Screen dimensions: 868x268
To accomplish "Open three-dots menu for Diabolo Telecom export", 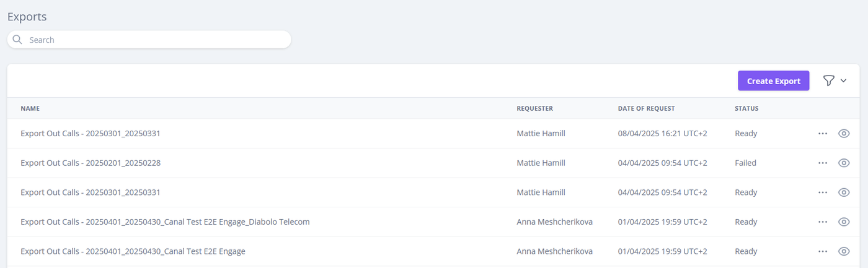I will pyautogui.click(x=823, y=222).
